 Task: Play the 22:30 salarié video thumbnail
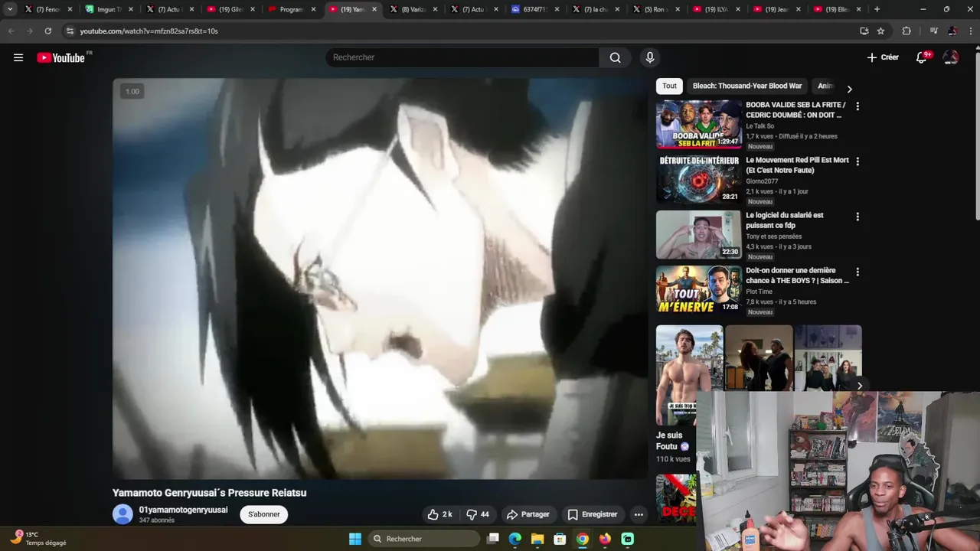pyautogui.click(x=698, y=234)
